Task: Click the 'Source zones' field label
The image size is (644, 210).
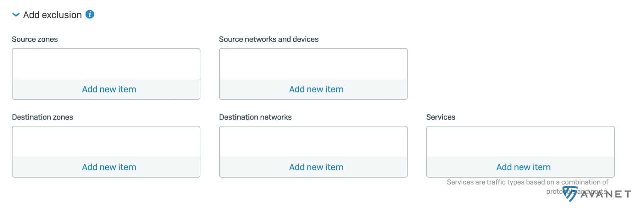Action: pos(35,39)
